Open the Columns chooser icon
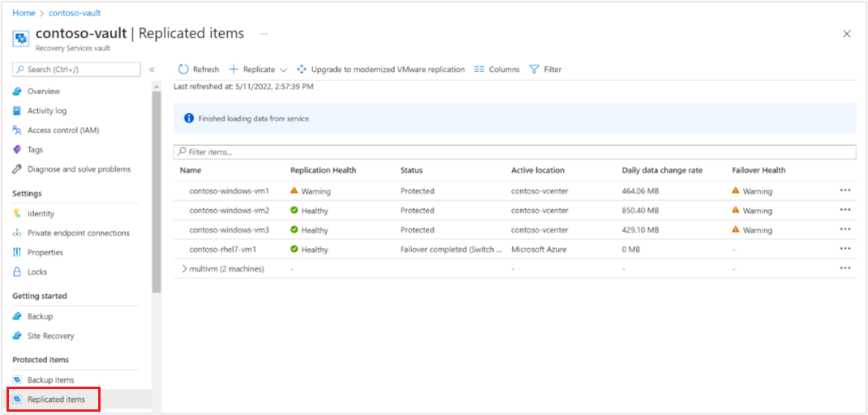This screenshot has width=868, height=415. 479,70
